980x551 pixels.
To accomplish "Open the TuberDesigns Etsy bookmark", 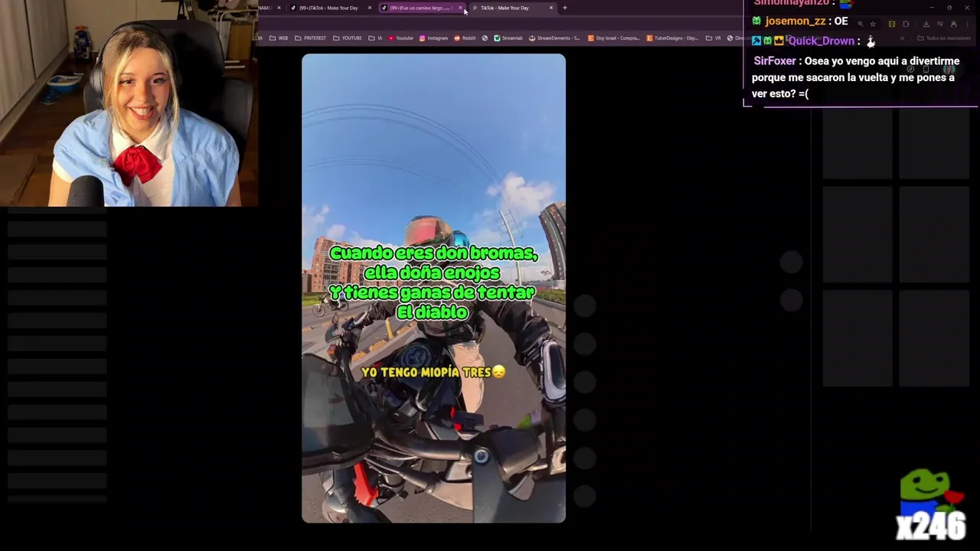I will point(672,38).
